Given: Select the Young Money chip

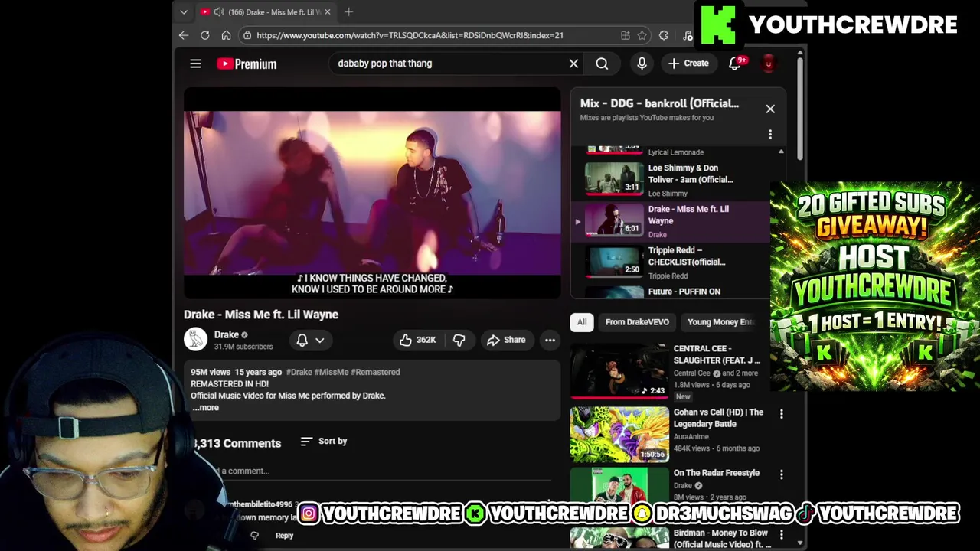Looking at the screenshot, I should (x=721, y=322).
